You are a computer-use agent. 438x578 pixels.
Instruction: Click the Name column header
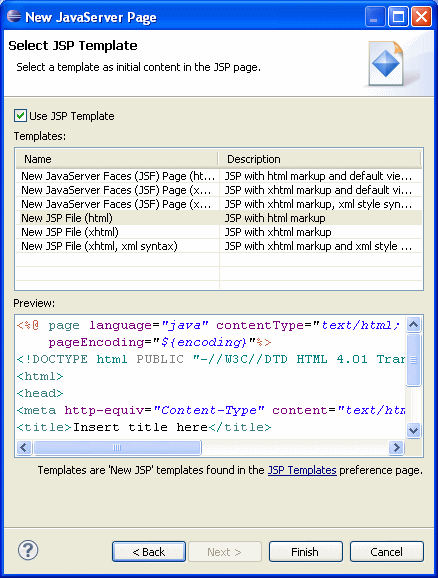117,159
